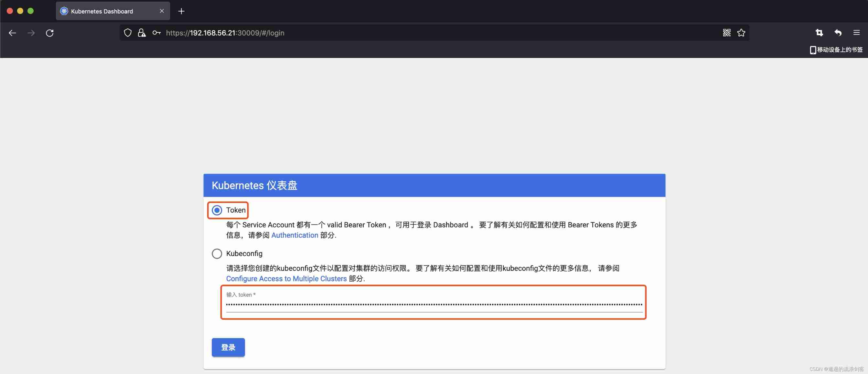The image size is (868, 374).
Task: Reload the current page
Action: pyautogui.click(x=50, y=33)
